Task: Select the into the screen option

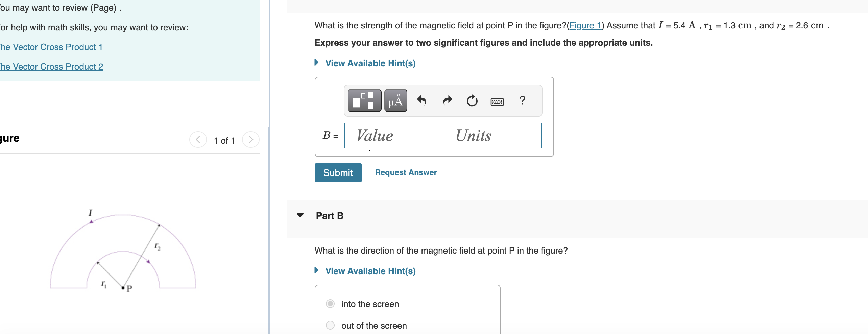Action: click(330, 304)
